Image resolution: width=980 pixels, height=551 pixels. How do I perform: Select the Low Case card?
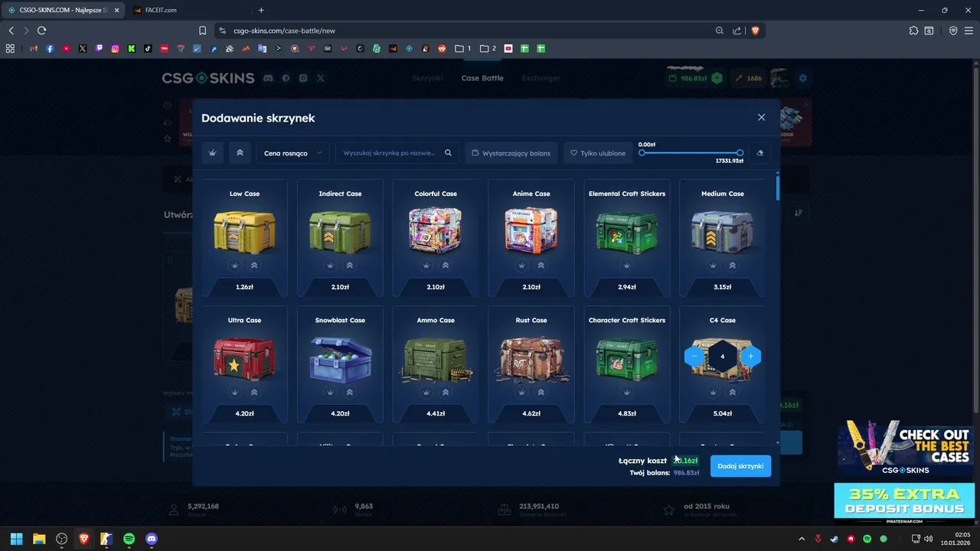tap(244, 238)
